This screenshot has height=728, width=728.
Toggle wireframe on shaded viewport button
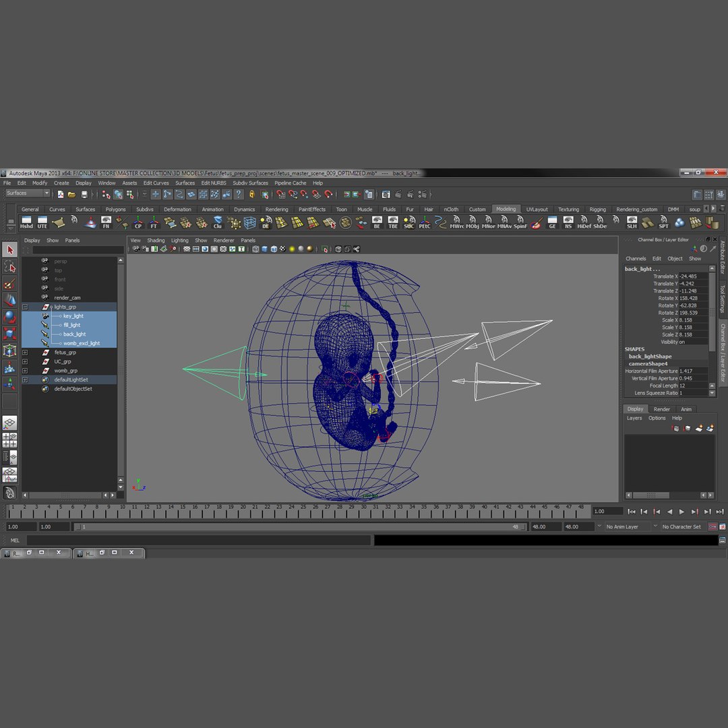tap(274, 249)
